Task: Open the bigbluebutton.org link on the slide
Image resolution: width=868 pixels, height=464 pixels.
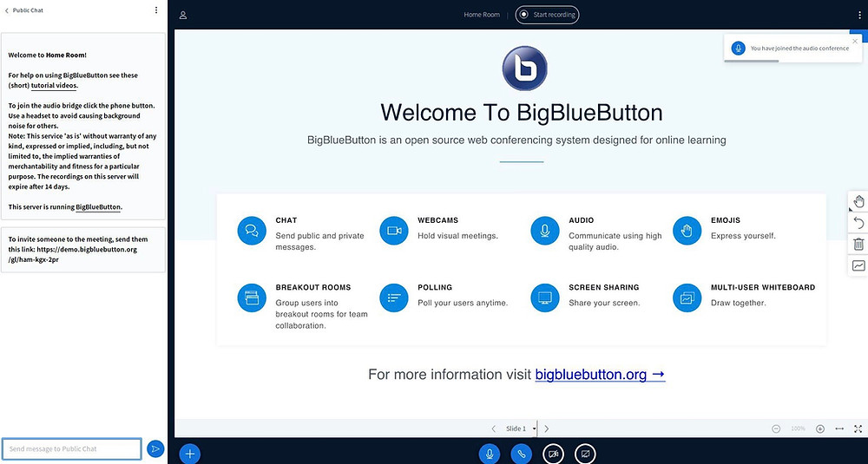Action: (600, 375)
